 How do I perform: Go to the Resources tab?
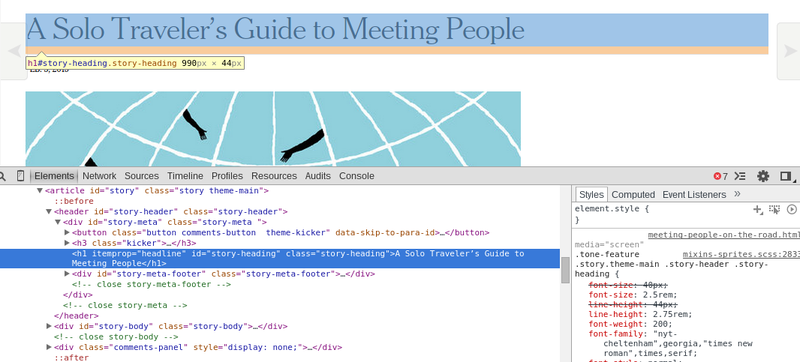[274, 176]
